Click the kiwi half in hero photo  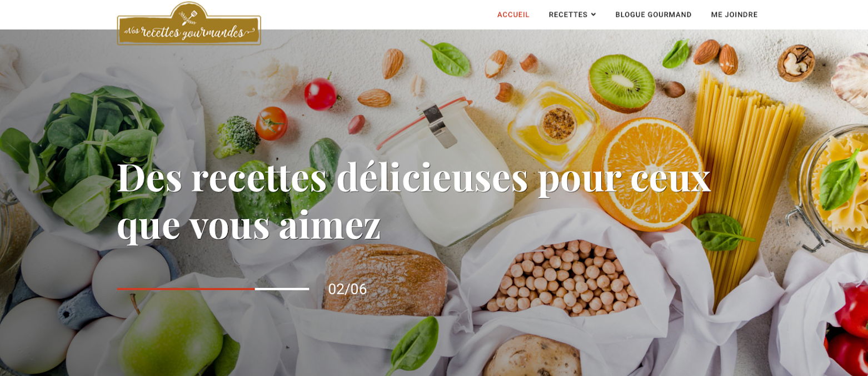[x=621, y=83]
